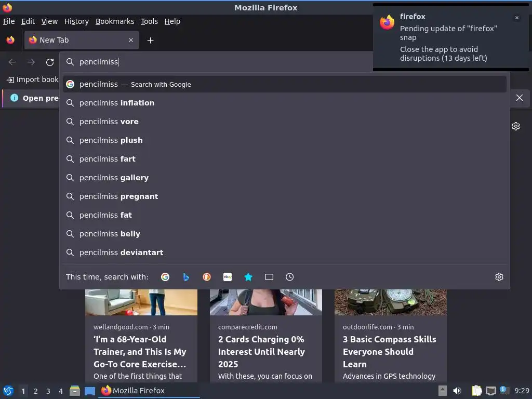Screen dimensions: 532x399
Task: Click the compass thumbnail of outdoorlife story
Action: 391,302
